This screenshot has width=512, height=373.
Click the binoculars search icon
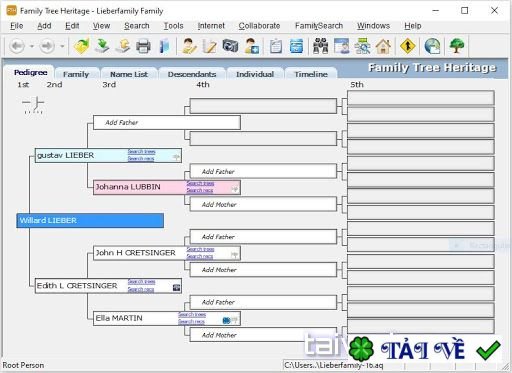point(321,46)
